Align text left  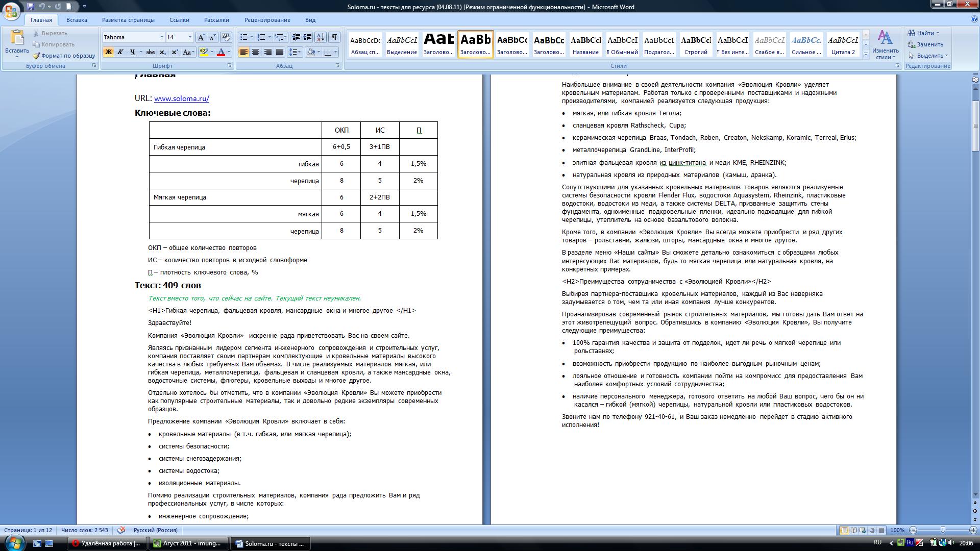243,52
